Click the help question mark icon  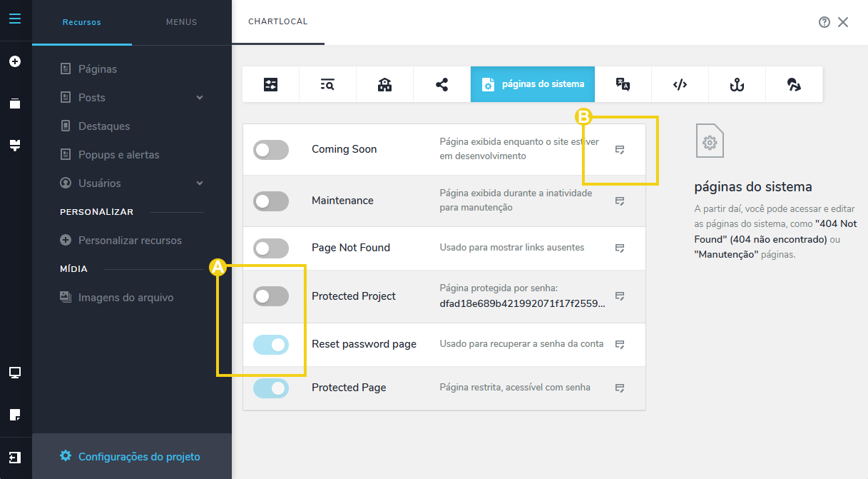(x=824, y=22)
